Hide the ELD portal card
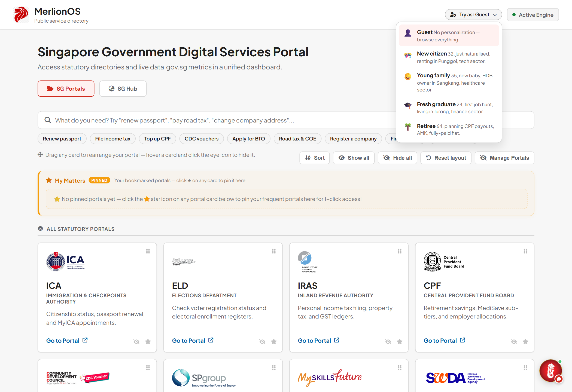The image size is (572, 392). click(x=262, y=341)
